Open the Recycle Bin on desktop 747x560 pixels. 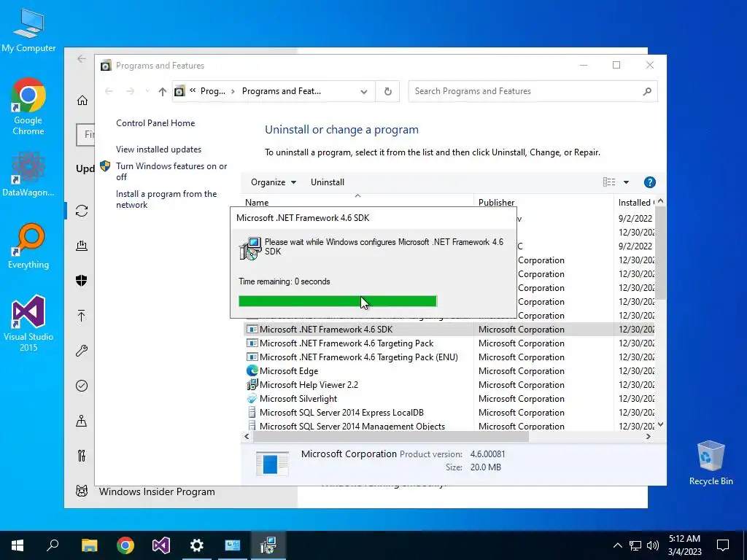pos(711,462)
